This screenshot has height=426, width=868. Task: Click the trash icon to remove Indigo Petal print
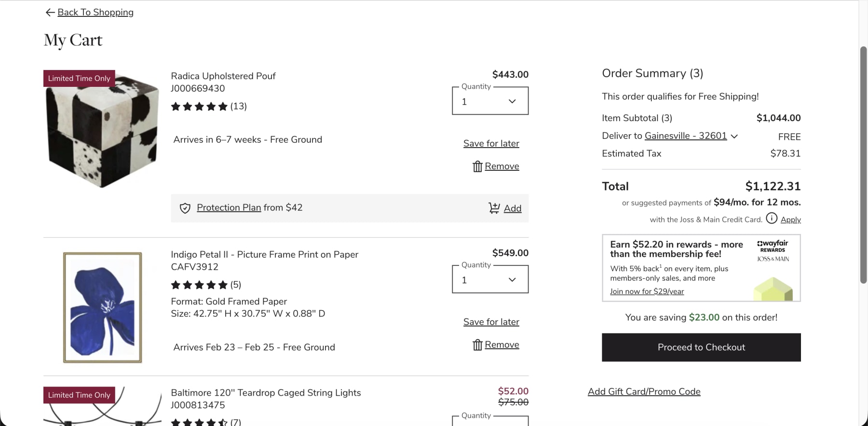(477, 344)
